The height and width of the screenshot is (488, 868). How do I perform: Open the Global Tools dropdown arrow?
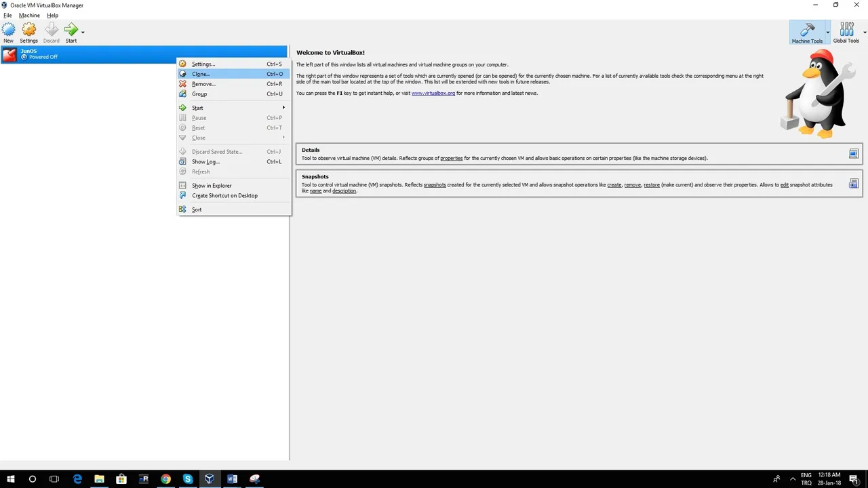point(864,32)
